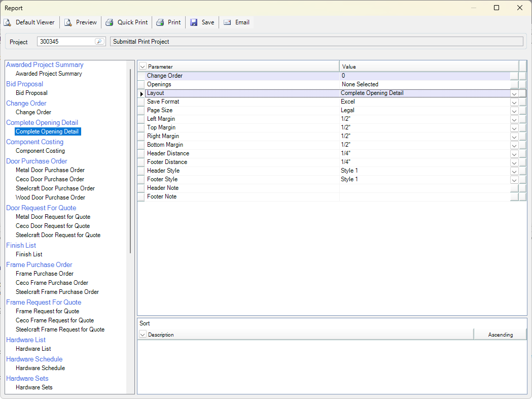Open the Layout value dropdown

514,93
